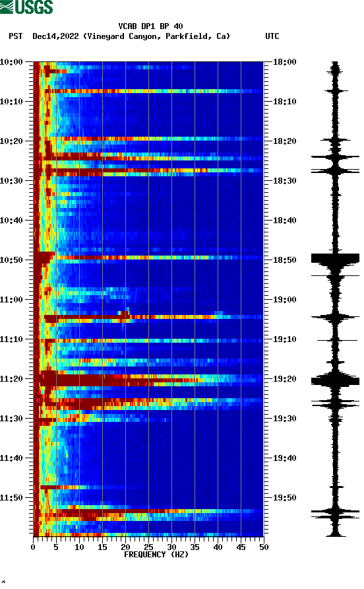Click the location text Vineyard Canyon, Parkfield, Ca
Image resolution: width=364 pixels, height=589 pixels.
(x=156, y=36)
